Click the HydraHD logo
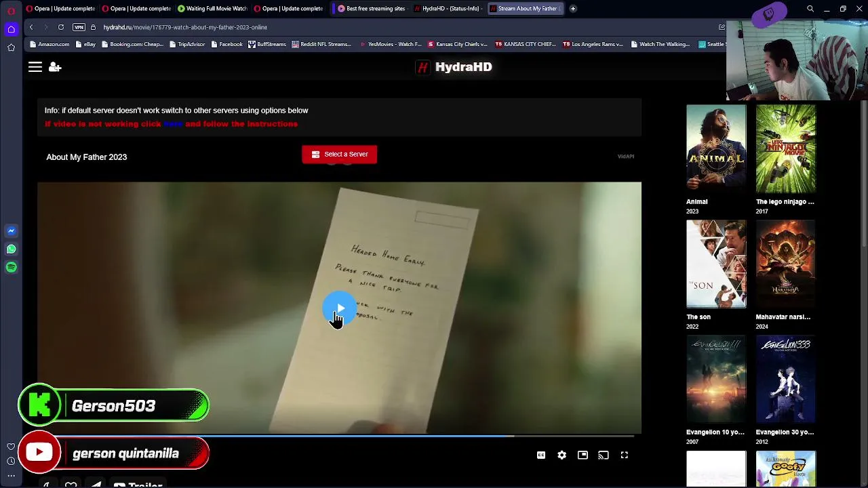Screen dimensions: 868x488 454,67
